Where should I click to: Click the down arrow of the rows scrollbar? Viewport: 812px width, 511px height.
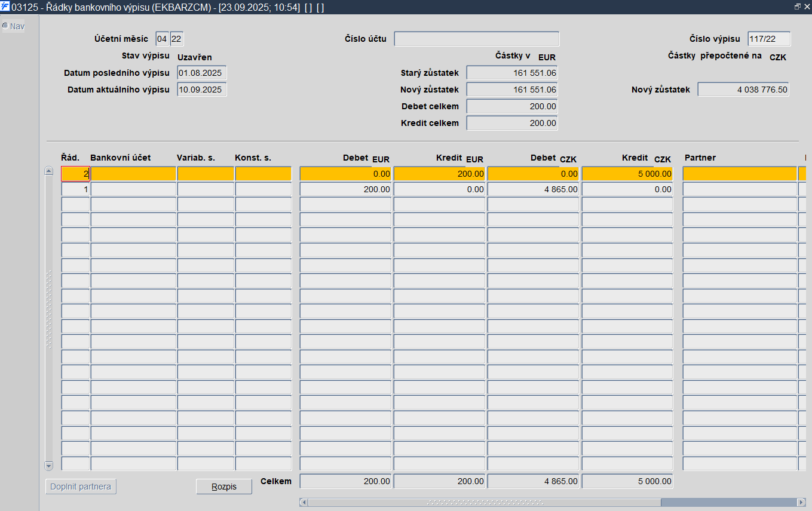[49, 466]
